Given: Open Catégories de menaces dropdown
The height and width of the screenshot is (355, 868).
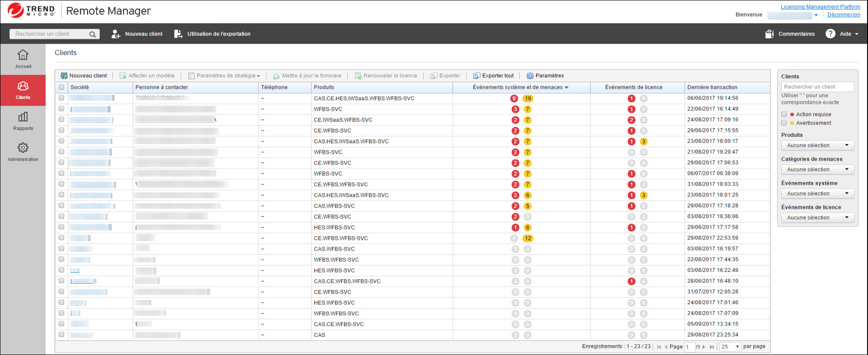Looking at the screenshot, I should 817,169.
